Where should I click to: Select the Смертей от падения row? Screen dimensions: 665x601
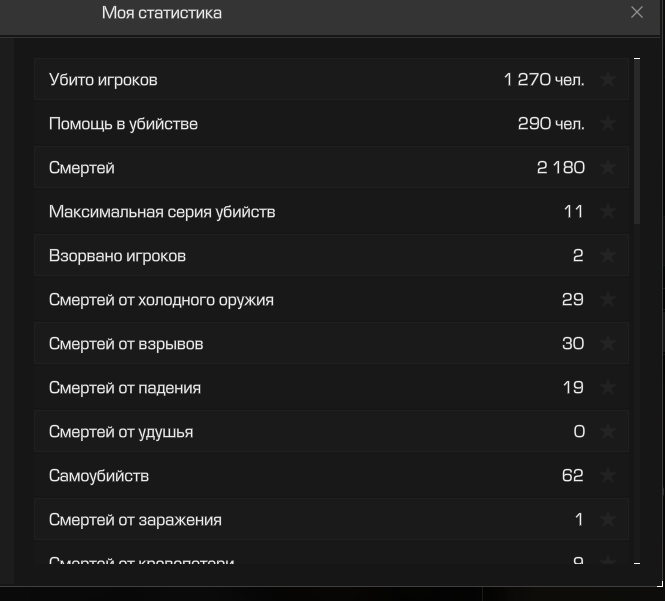[x=331, y=387]
